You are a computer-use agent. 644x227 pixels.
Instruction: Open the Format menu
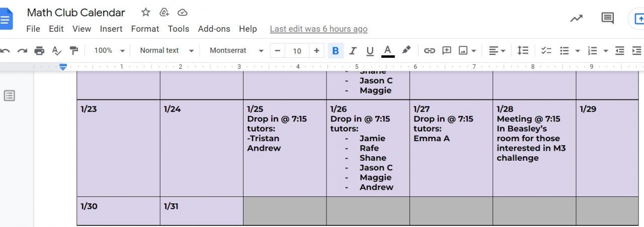(x=145, y=29)
